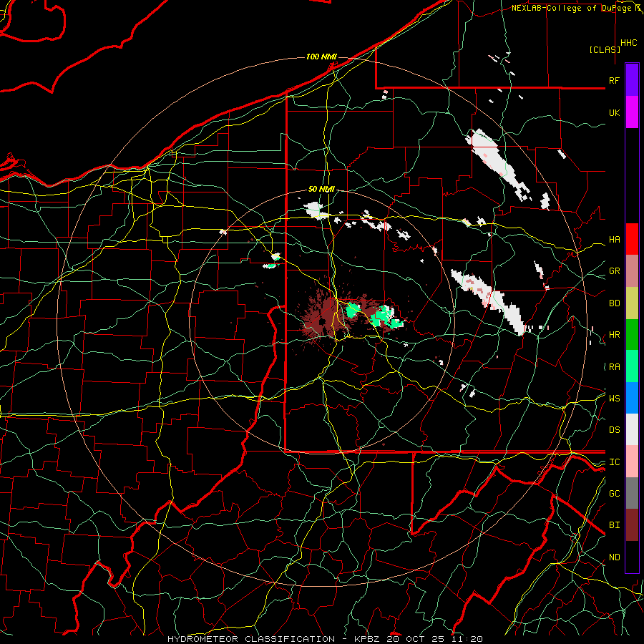Click the 50 NMI range ring label
This screenshot has height=644, width=644.
coord(321,190)
